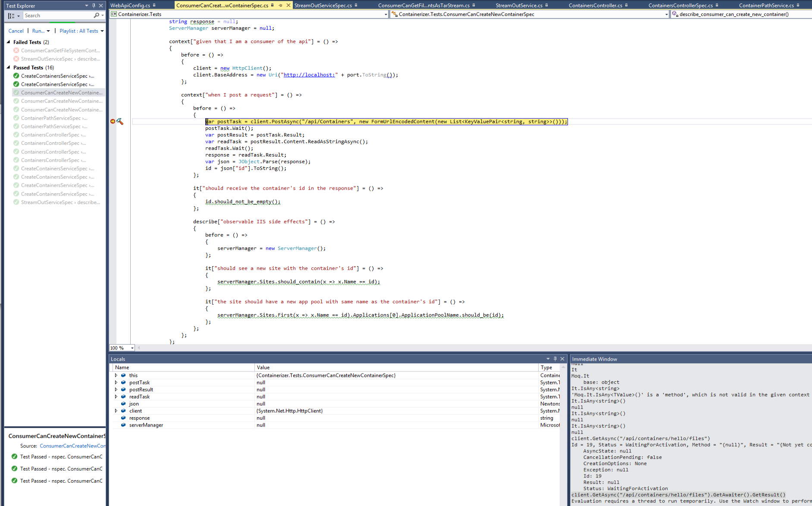812x506 pixels.
Task: Switch to the StreamOutService.cs tab
Action: 519,6
